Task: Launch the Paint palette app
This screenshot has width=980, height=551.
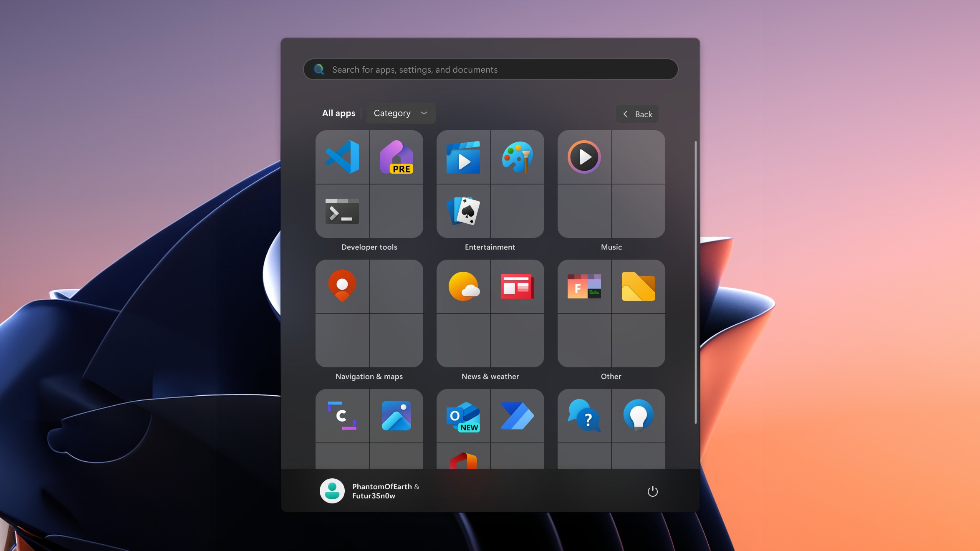Action: point(517,157)
